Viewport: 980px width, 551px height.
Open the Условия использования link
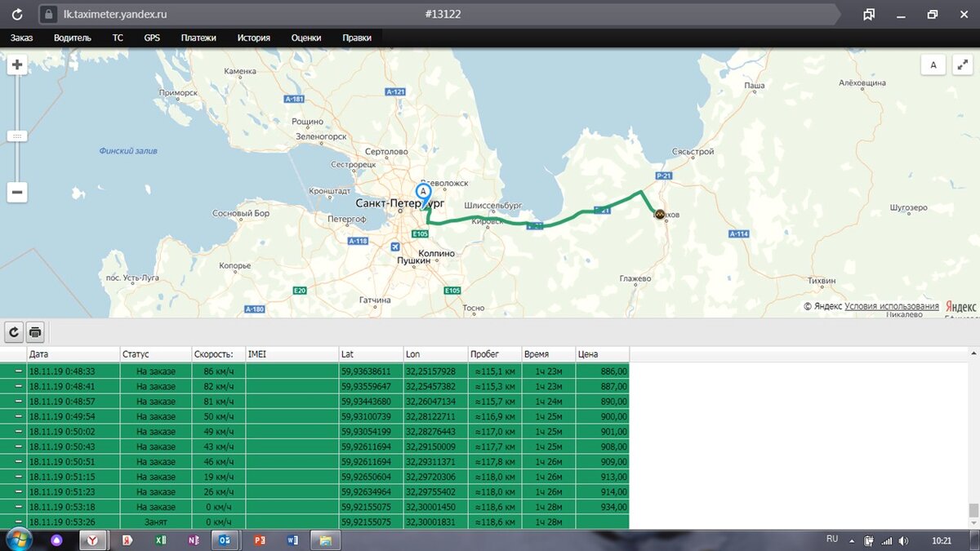click(x=892, y=306)
